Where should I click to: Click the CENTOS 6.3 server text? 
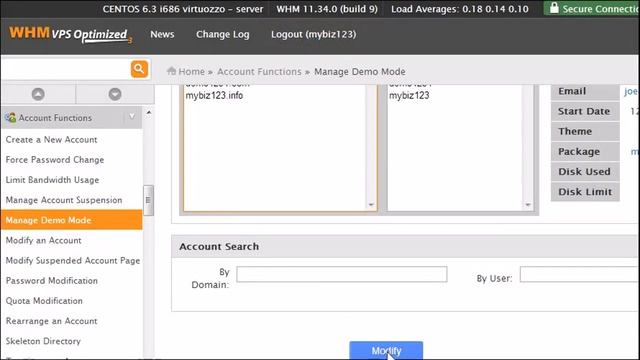pyautogui.click(x=183, y=9)
